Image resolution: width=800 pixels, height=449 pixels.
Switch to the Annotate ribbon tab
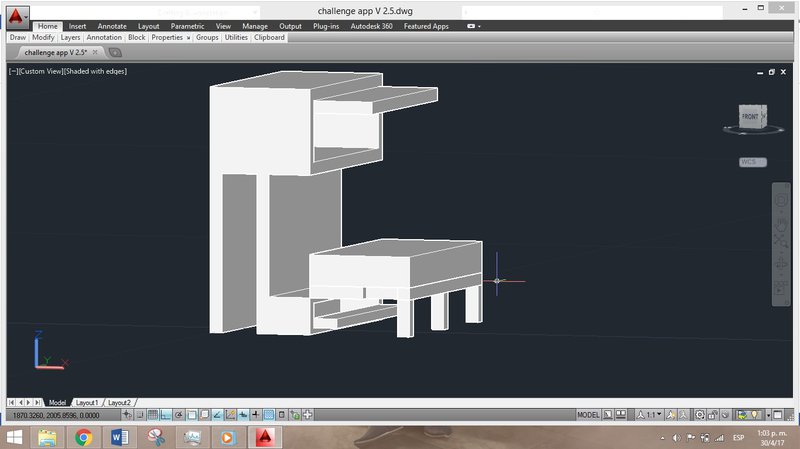112,26
